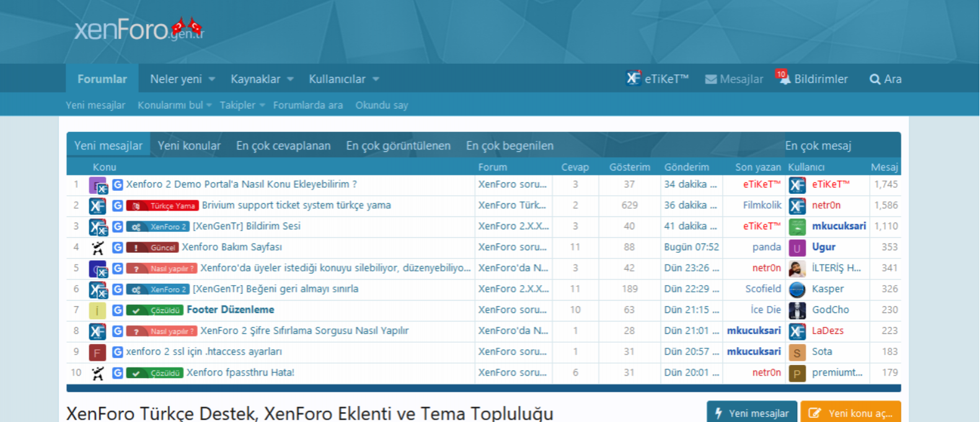Screen dimensions: 980x422
Task: Click netr0n avatar in top posters list
Action: (797, 206)
